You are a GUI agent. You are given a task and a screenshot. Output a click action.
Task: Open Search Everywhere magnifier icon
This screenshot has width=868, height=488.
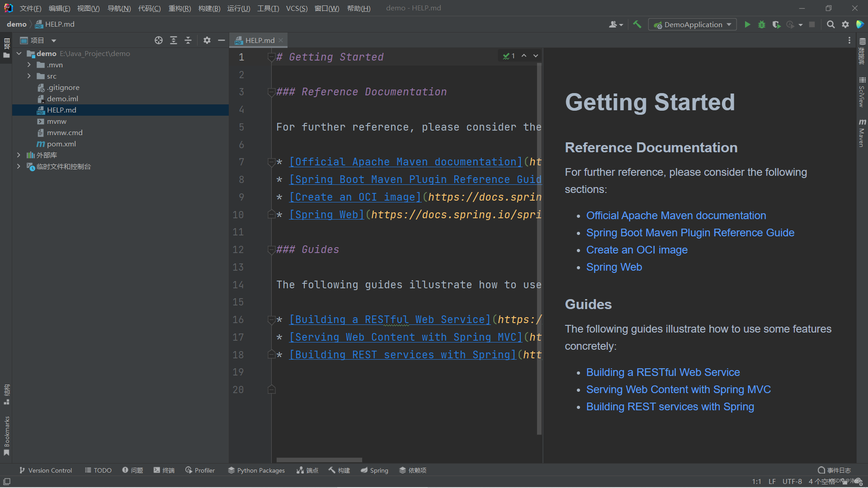click(x=830, y=24)
